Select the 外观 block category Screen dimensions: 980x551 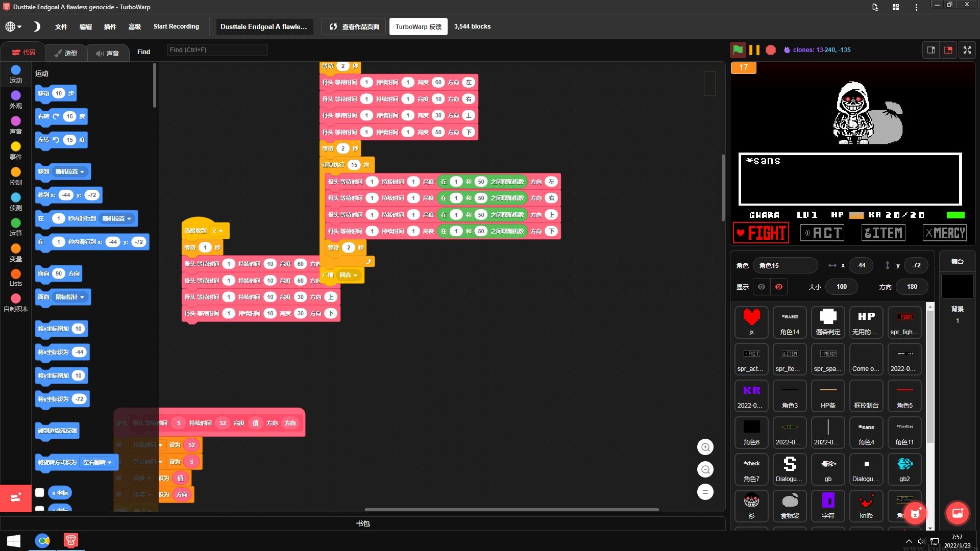[16, 99]
